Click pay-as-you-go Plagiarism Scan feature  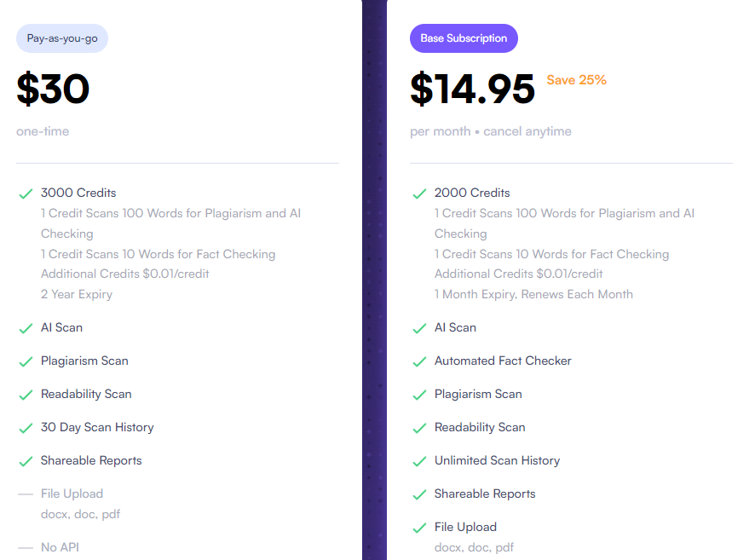click(84, 361)
